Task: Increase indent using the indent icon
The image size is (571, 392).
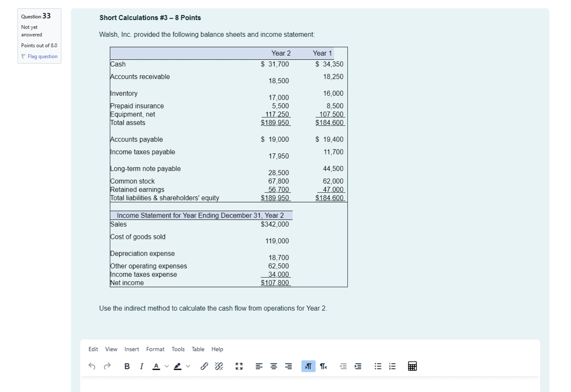Action: 358,366
